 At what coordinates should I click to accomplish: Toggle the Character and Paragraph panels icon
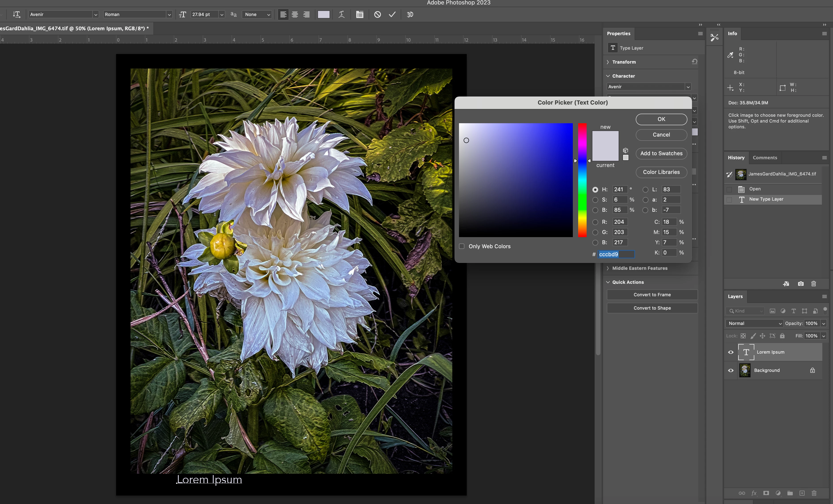pos(359,14)
